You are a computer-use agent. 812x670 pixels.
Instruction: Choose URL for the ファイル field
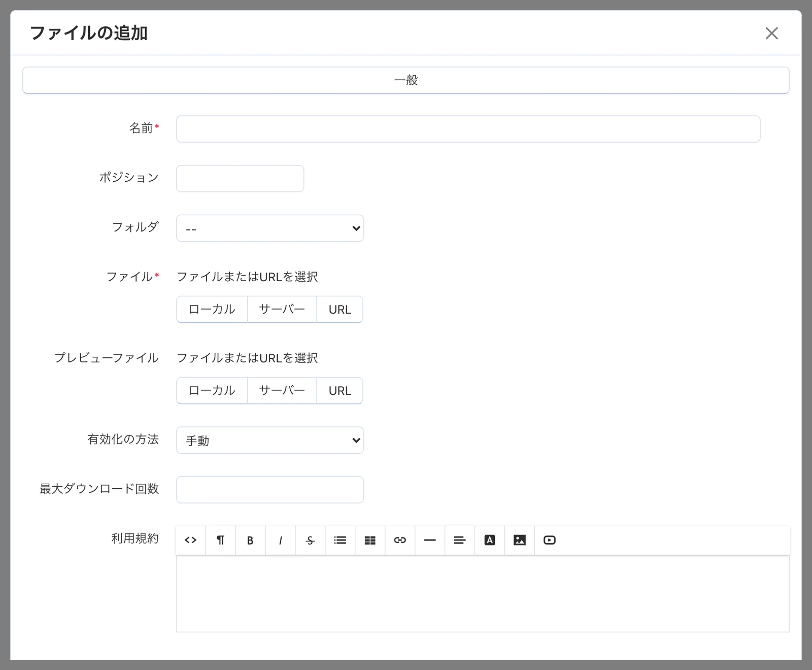pyautogui.click(x=340, y=309)
